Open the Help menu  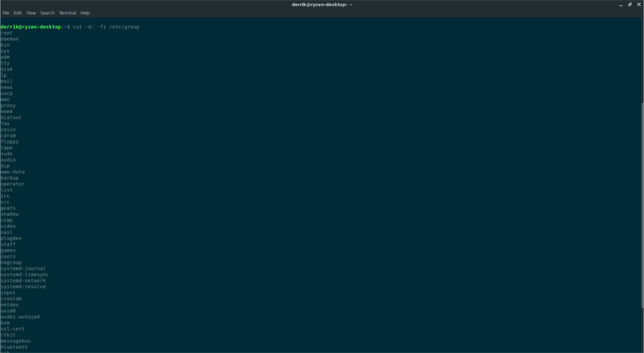(85, 12)
